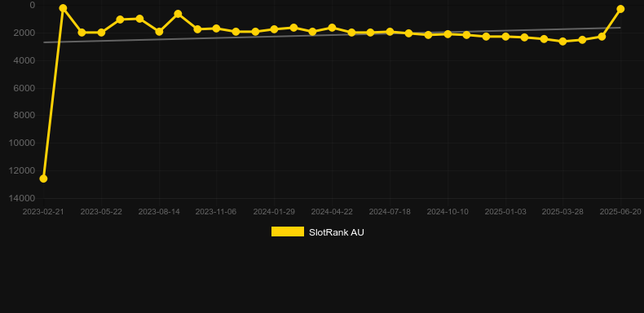644x313 pixels.
Task: Click the 6000 y-axis label
Action: coord(25,88)
